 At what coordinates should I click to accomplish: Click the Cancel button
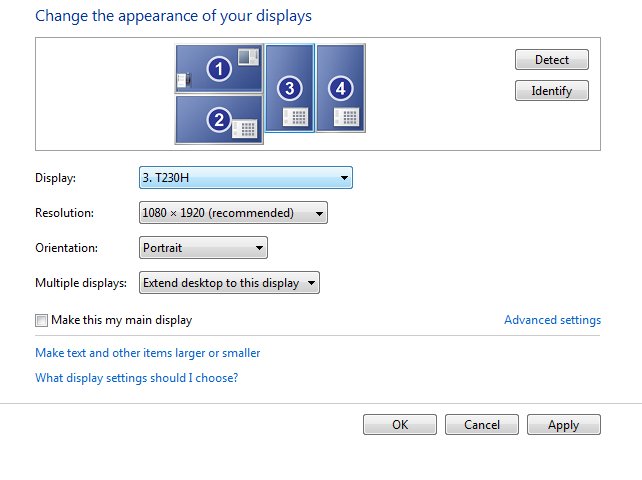482,424
